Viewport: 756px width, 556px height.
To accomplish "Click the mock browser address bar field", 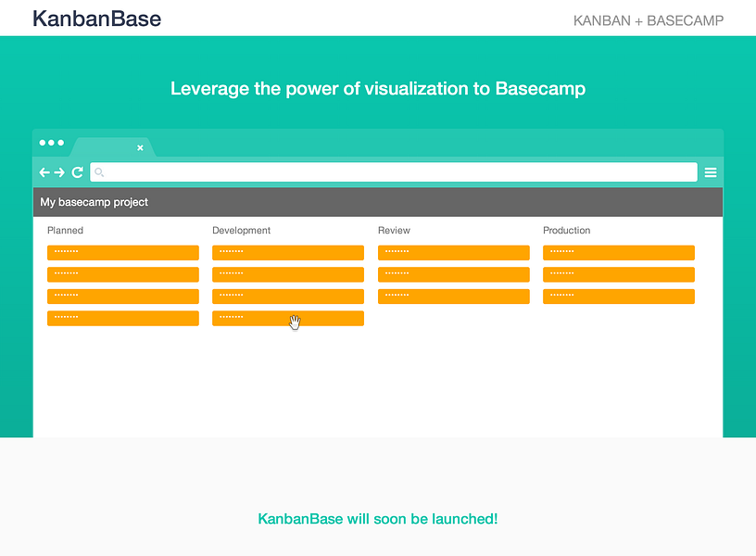I will point(394,172).
